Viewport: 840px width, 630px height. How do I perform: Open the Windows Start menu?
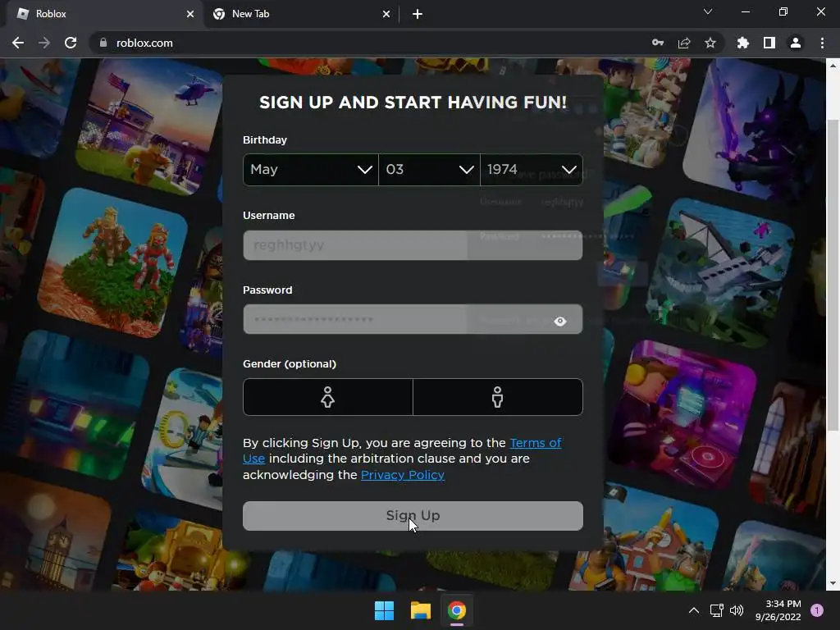[384, 610]
